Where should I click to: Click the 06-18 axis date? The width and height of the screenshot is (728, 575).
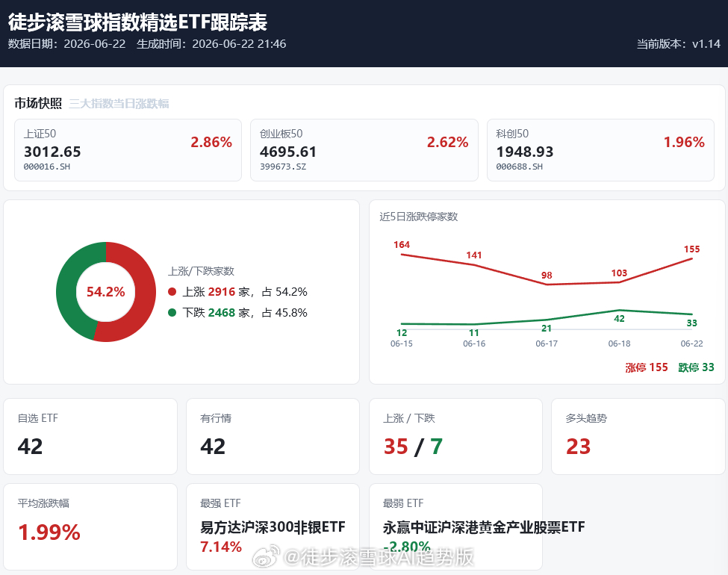tap(619, 344)
